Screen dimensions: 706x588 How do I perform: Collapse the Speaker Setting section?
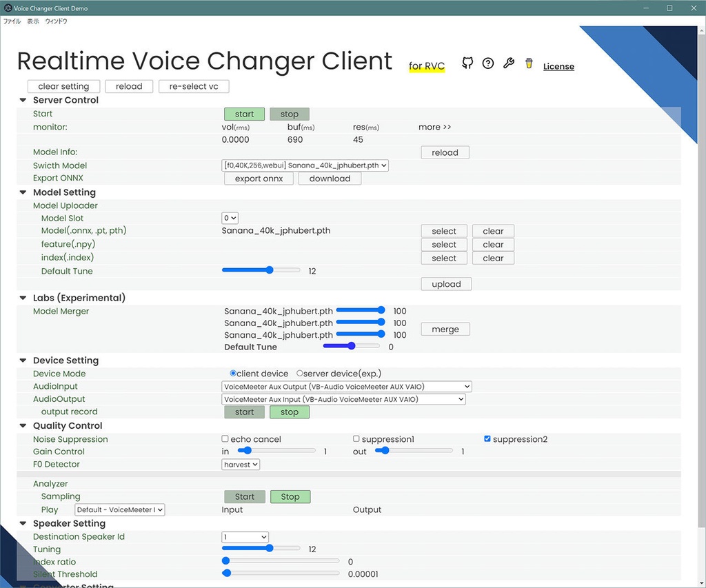click(23, 523)
